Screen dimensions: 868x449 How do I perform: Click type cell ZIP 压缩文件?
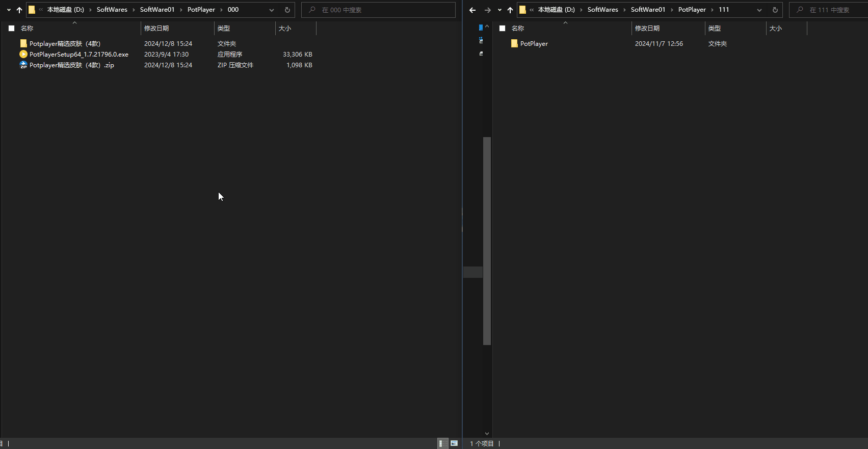235,65
